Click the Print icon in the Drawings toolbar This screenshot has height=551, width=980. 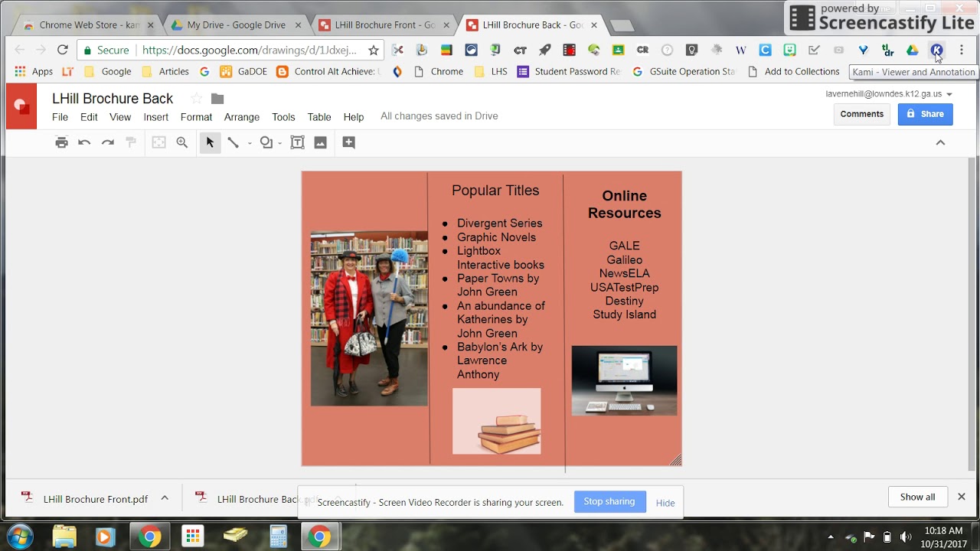pyautogui.click(x=62, y=142)
